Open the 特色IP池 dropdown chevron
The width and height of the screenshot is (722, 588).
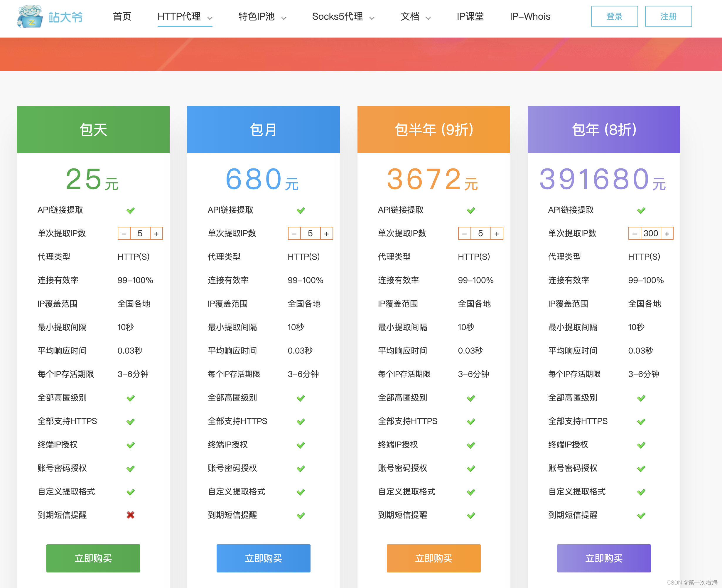284,18
